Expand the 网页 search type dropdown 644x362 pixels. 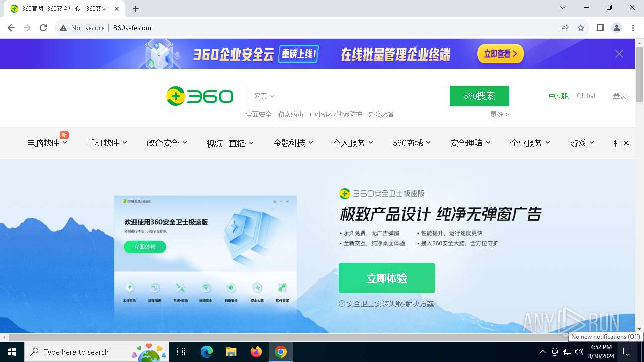[x=264, y=96]
